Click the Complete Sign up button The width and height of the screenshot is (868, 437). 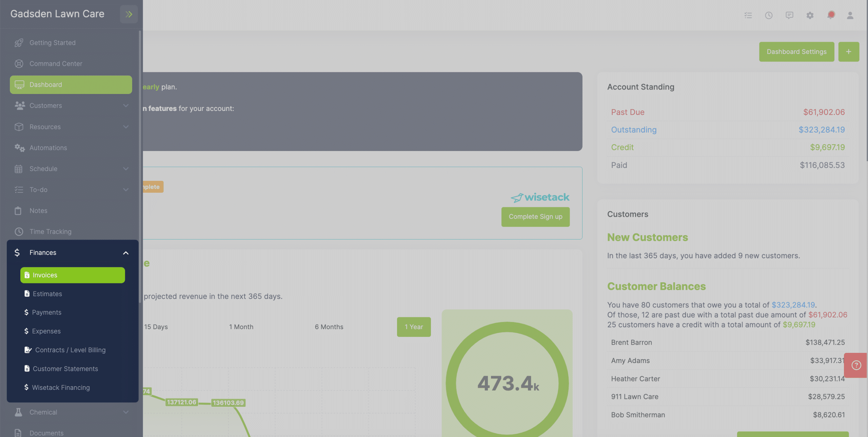[x=535, y=216]
